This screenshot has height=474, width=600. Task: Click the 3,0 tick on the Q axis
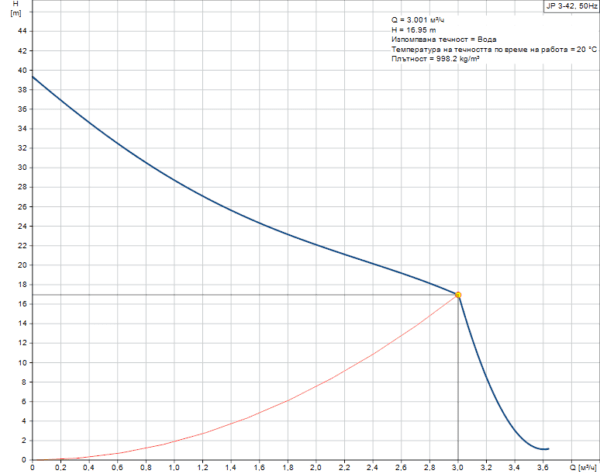click(x=458, y=467)
